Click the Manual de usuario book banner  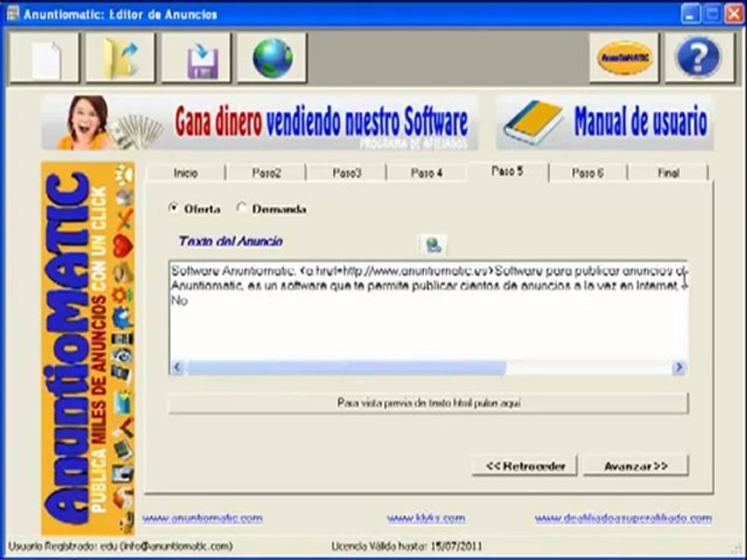coord(605,122)
